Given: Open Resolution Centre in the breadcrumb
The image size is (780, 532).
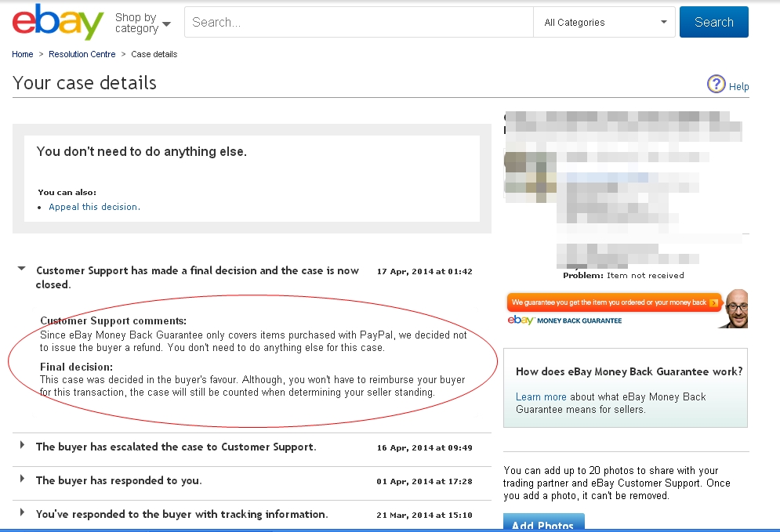Looking at the screenshot, I should [x=82, y=54].
